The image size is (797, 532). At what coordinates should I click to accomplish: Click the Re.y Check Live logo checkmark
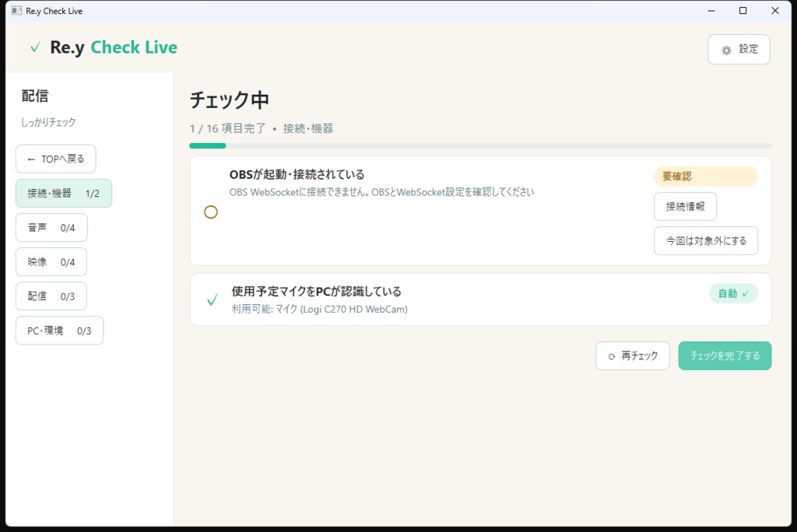(x=35, y=47)
